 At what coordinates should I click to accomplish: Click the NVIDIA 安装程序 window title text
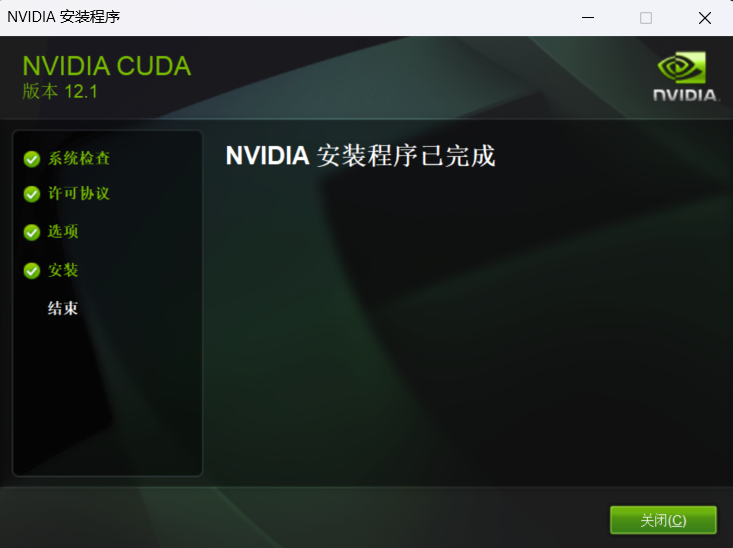64,17
